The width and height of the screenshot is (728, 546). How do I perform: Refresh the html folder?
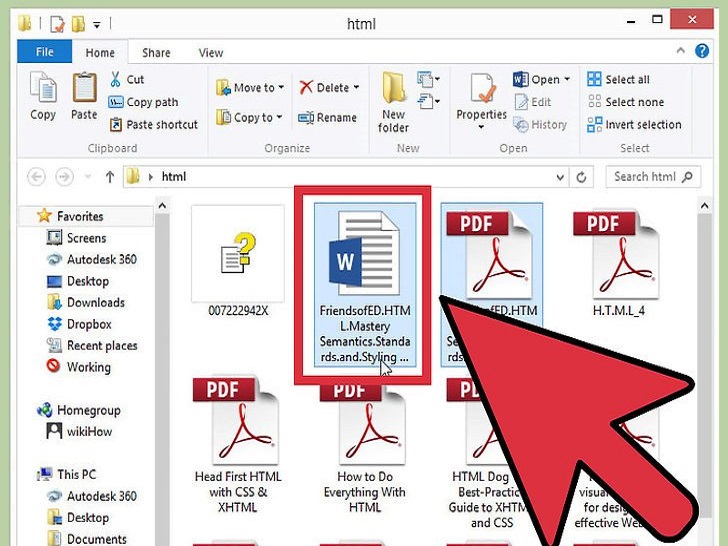[581, 177]
